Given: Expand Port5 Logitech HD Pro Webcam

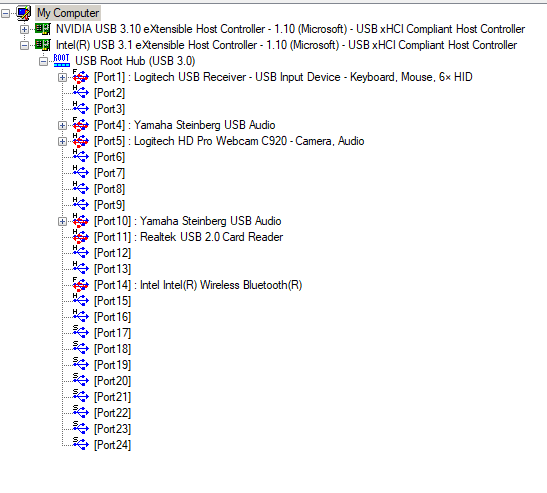Looking at the screenshot, I should point(62,142).
